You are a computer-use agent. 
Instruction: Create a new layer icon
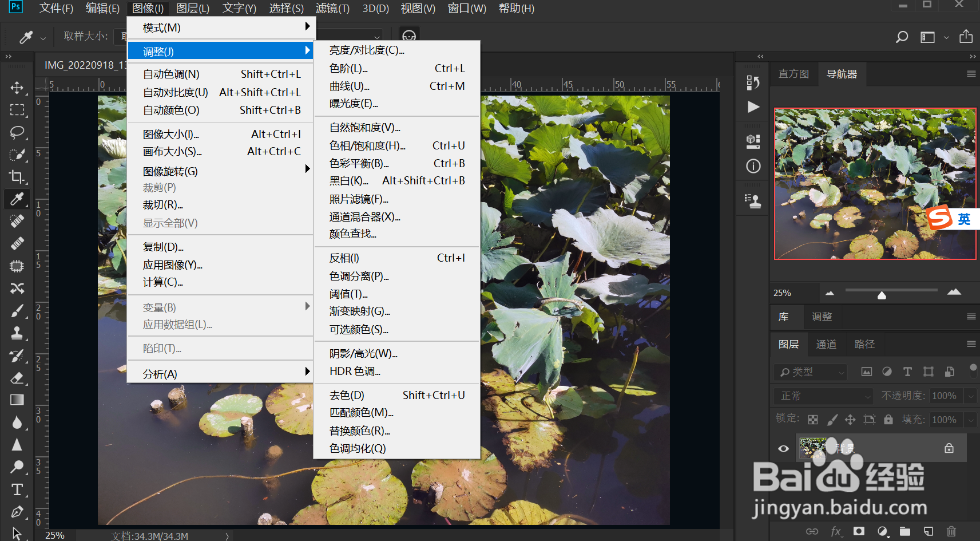click(x=928, y=531)
